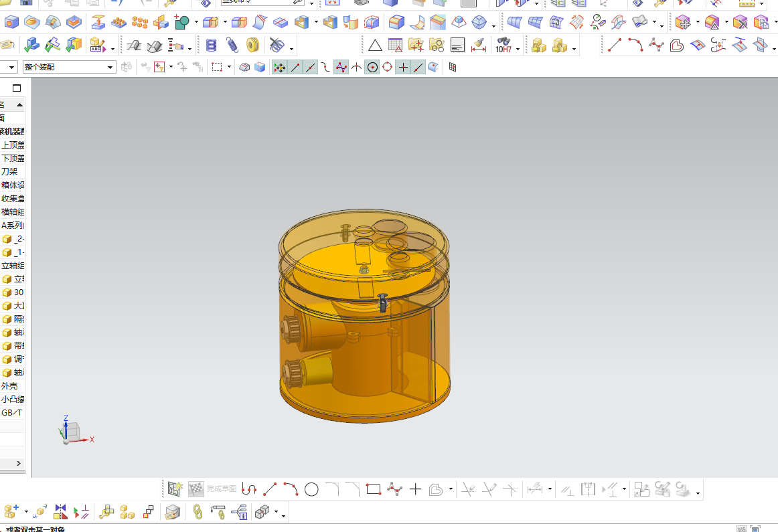Toggle the intersection snap option
Image resolution: width=778 pixels, height=532 pixels.
point(356,68)
